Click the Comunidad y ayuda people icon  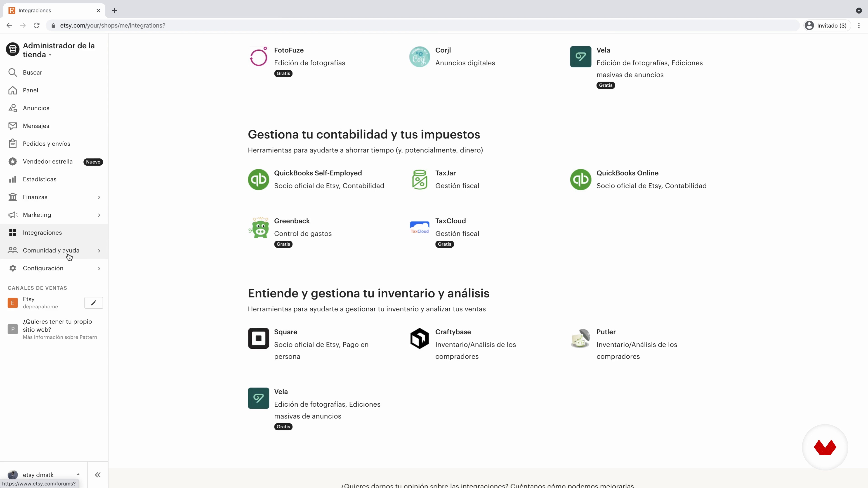pos(12,250)
